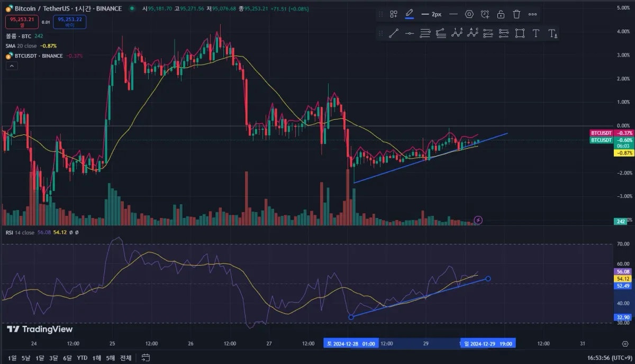Select the Long position tool
635x364 pixels.
488,33
